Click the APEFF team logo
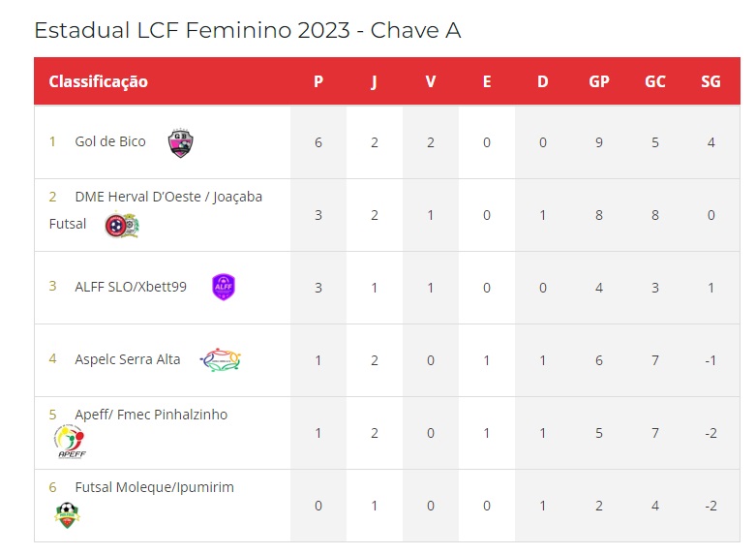756x555 pixels. point(71,442)
